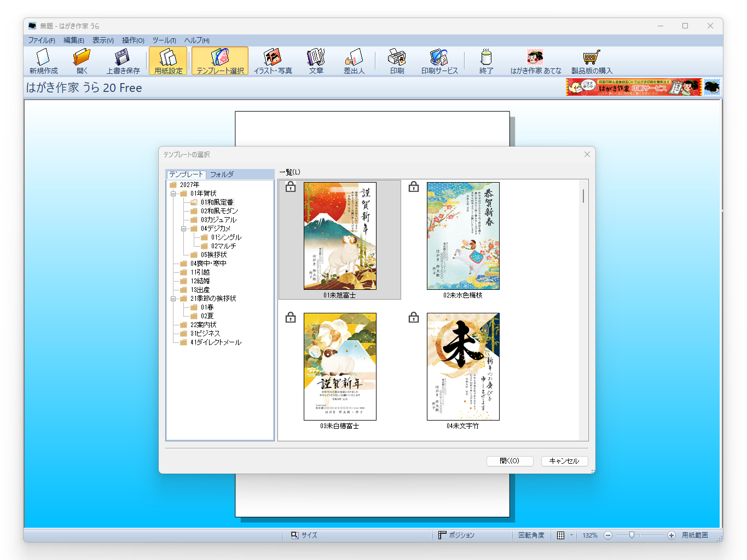Launch はがき作家 あてな
The width and height of the screenshot is (747, 560).
click(x=536, y=61)
